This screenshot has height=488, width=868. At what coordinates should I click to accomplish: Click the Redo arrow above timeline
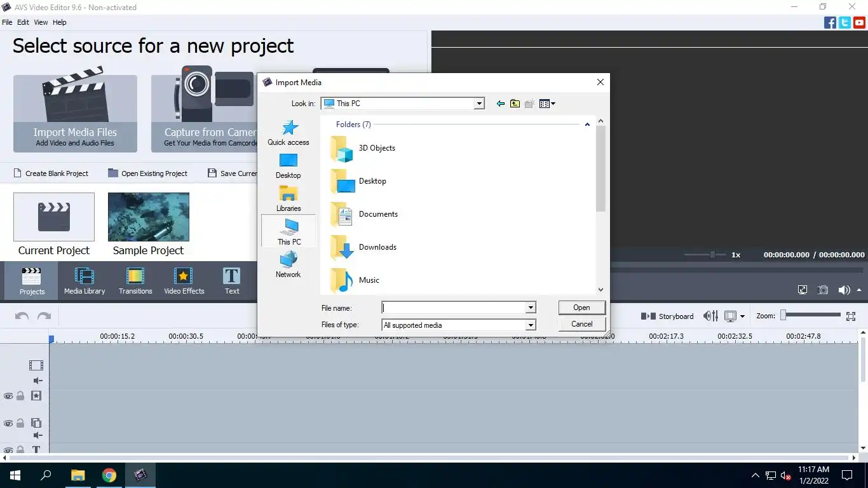click(44, 316)
